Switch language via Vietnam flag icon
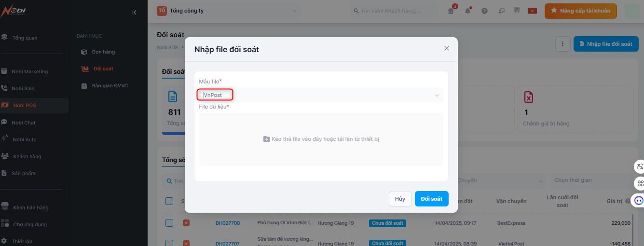The width and height of the screenshot is (644, 246). pyautogui.click(x=532, y=11)
